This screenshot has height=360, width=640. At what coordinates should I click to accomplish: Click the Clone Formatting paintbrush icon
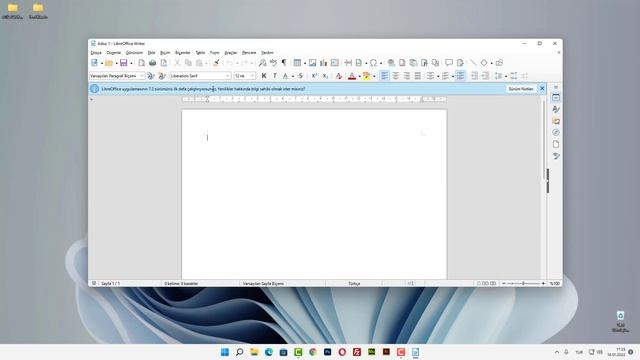pos(216,63)
